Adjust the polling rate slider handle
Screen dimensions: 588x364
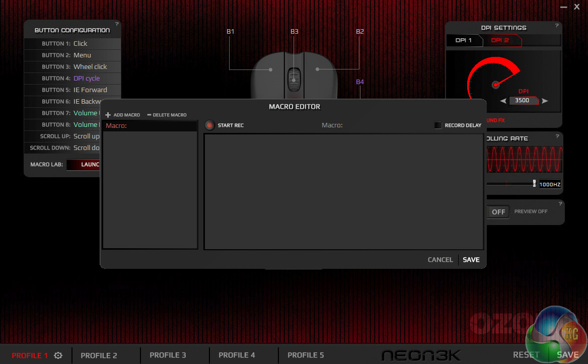[534, 183]
